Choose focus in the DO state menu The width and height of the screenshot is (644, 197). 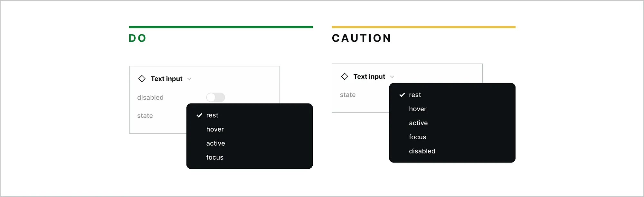(x=215, y=157)
